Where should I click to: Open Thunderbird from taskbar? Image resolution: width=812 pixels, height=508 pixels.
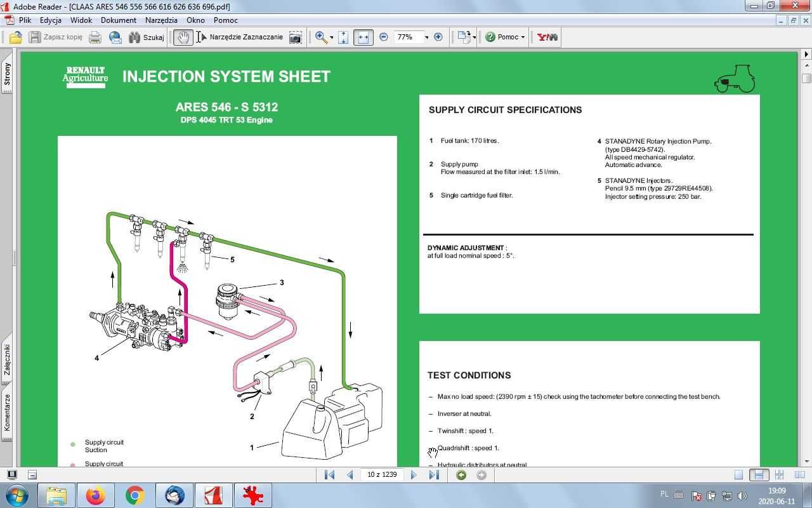174,495
